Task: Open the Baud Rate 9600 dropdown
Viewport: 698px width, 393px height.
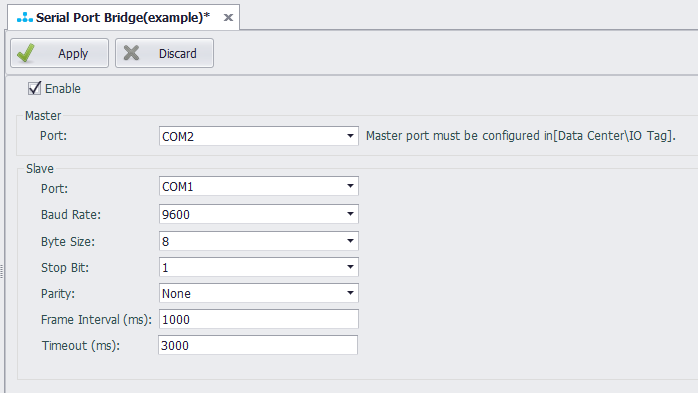Action: pos(259,214)
